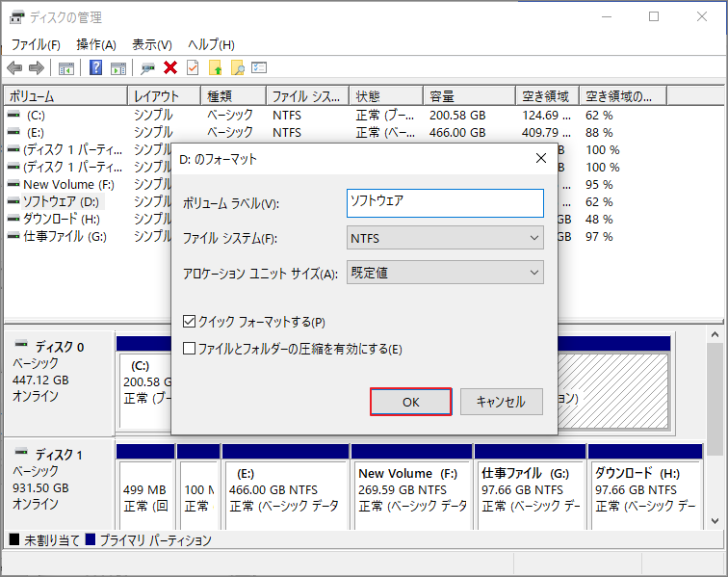The image size is (728, 577).
Task: Toggle the console tree toolbar icon
Action: [x=66, y=68]
